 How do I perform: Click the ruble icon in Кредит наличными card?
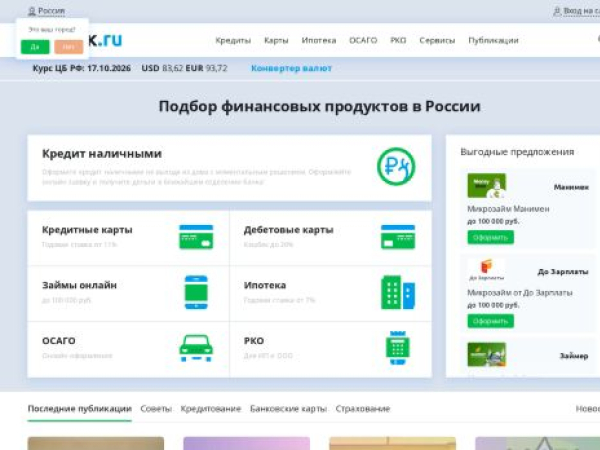tap(396, 166)
